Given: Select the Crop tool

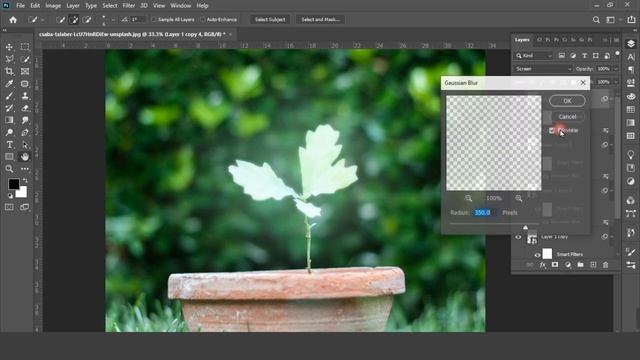Looking at the screenshot, I should 9,71.
